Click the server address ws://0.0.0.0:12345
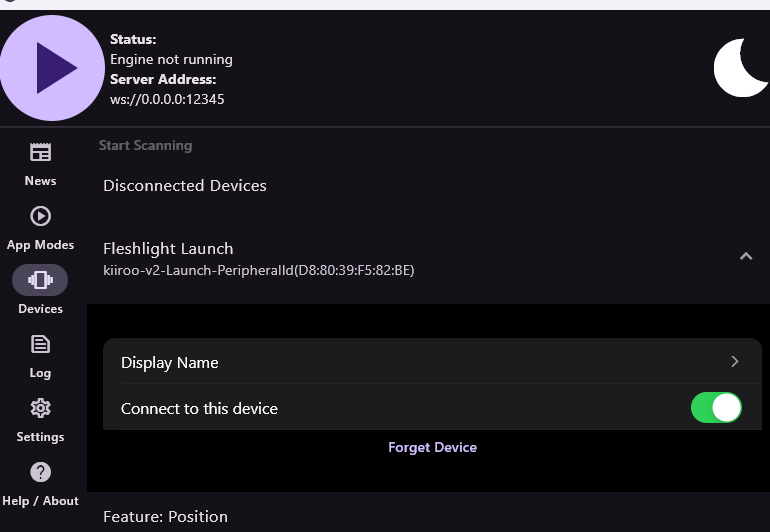The image size is (770, 532). point(167,99)
